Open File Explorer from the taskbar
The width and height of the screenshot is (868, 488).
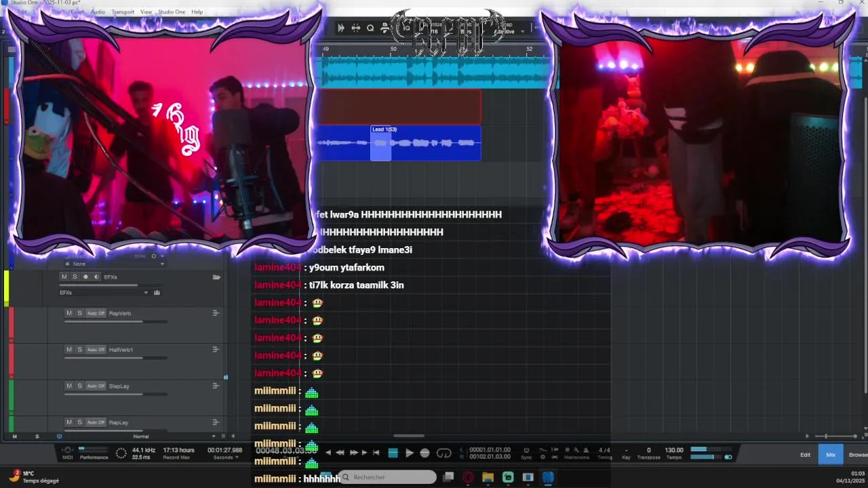(488, 477)
